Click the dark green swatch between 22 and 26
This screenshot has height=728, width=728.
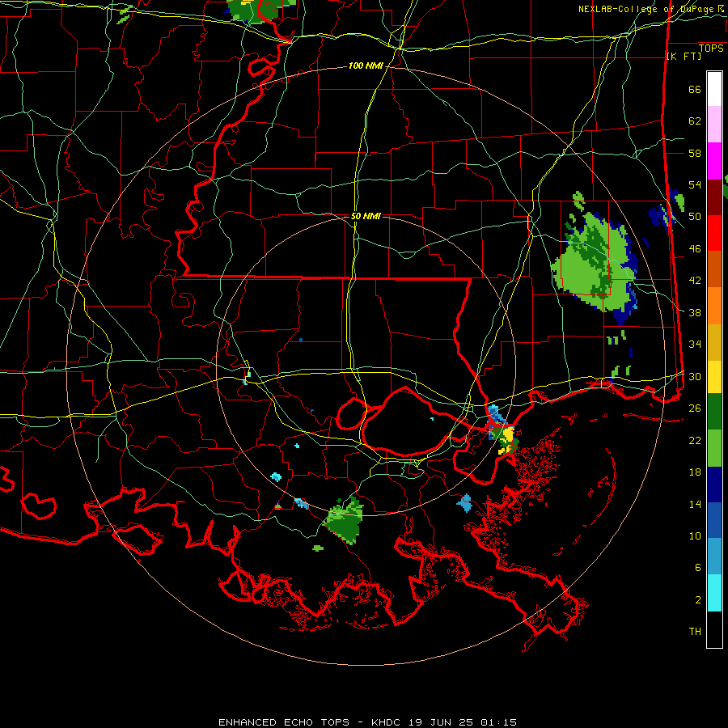click(x=714, y=412)
